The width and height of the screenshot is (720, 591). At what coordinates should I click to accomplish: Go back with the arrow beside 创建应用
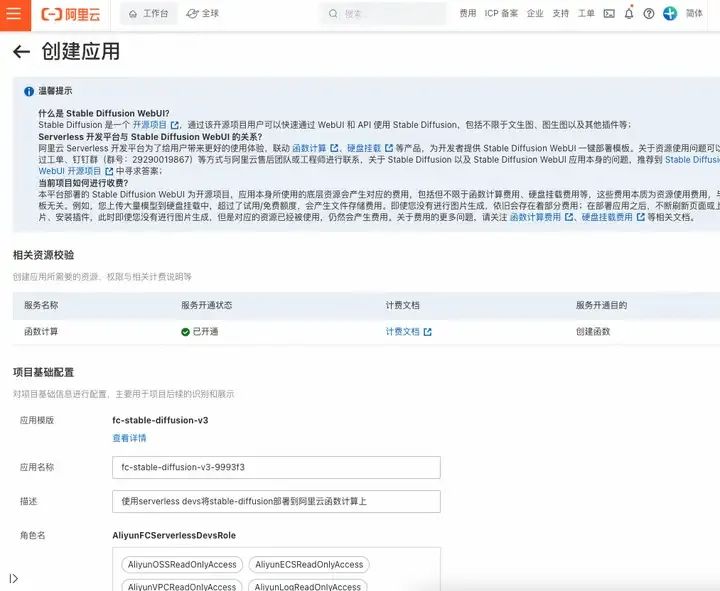tap(21, 52)
